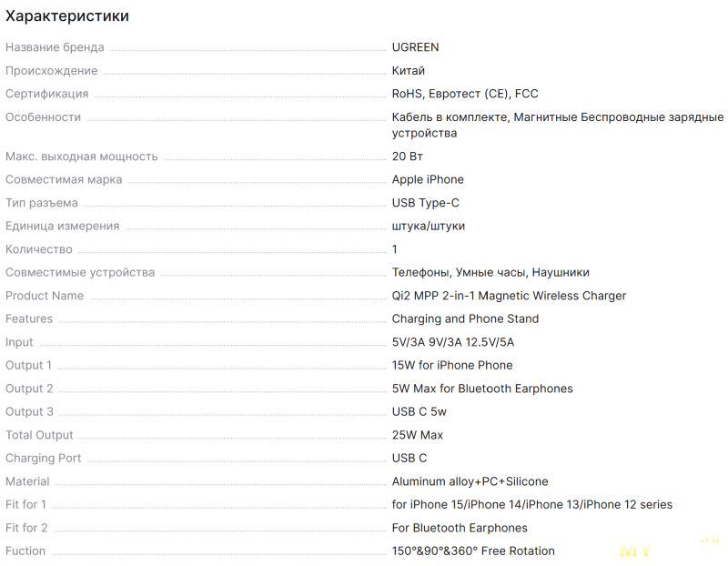Click the RoHS certification value text
The image size is (728, 566).
pyautogui.click(x=465, y=94)
